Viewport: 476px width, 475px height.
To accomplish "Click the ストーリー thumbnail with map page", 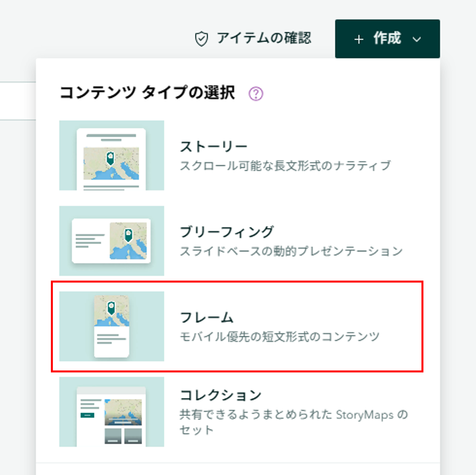I will pyautogui.click(x=112, y=155).
